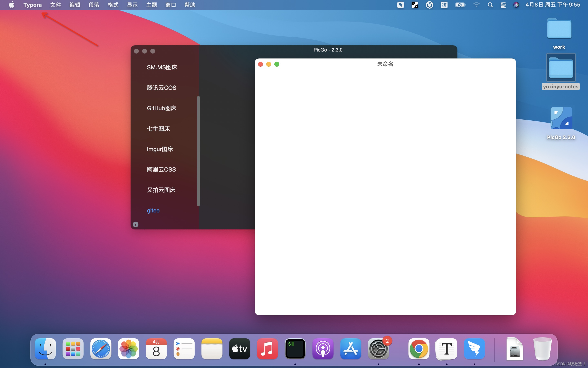Screen dimensions: 588x368
Task: Open the 窗口 menu
Action: click(170, 5)
